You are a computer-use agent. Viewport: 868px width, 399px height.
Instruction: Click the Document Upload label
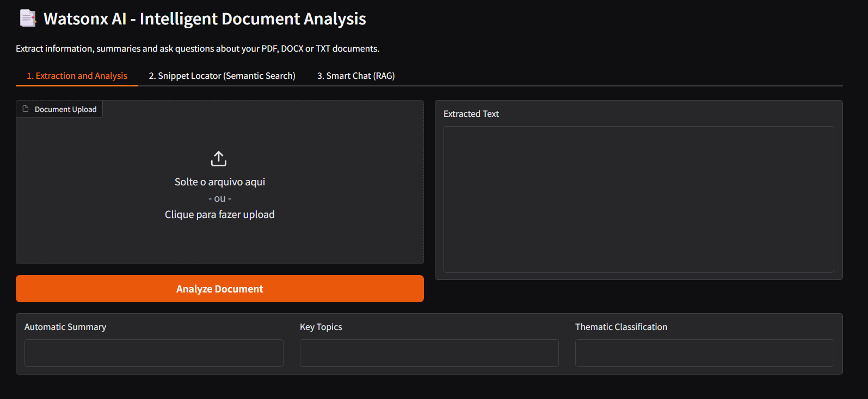click(x=66, y=109)
